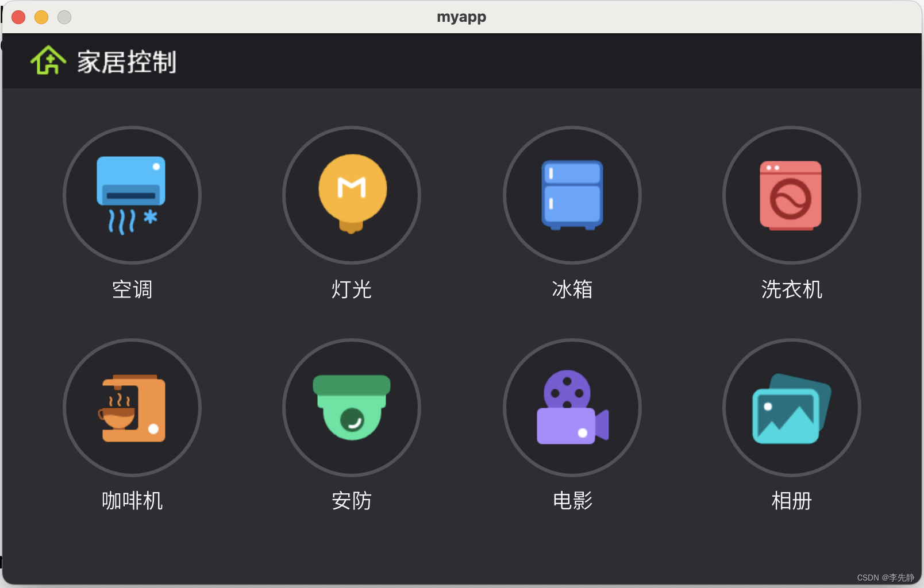Click the 电影 label
The image size is (924, 588).
tap(572, 501)
